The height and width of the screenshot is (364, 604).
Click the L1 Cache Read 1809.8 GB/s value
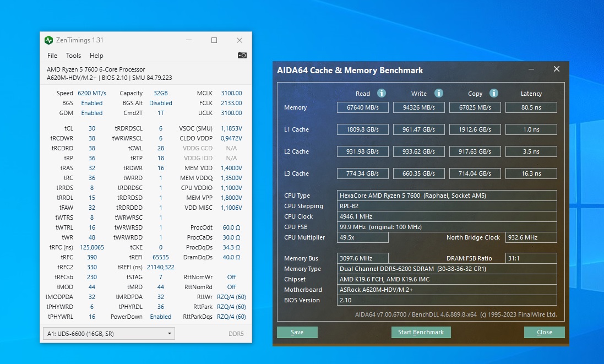click(x=362, y=129)
